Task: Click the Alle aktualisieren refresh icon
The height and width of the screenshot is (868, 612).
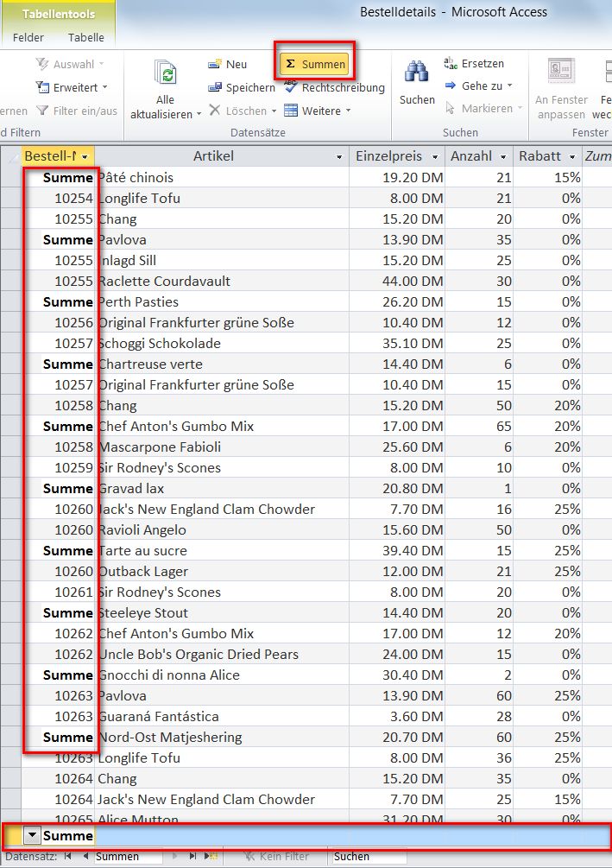Action: 167,74
